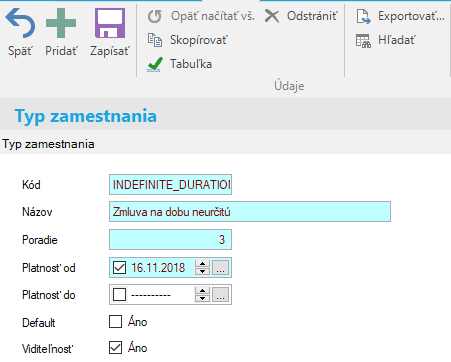The image size is (451, 362).
Task: Toggle the Viditeľnosť Áno checkbox
Action: tap(116, 348)
